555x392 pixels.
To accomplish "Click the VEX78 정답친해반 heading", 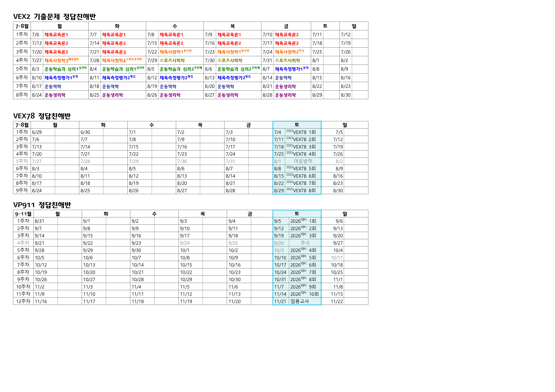I will pyautogui.click(x=42, y=116).
